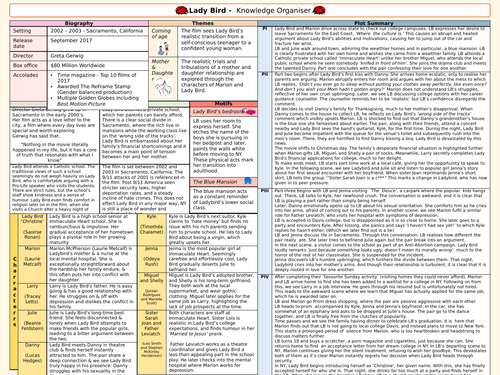Click the 'Biography' section header
The width and height of the screenshot is (500, 375).
pos(79,23)
